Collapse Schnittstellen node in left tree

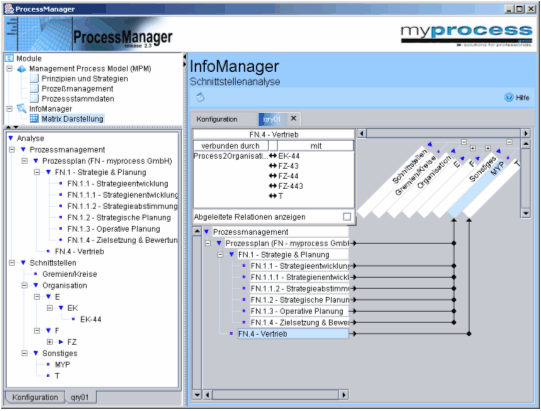(12, 263)
